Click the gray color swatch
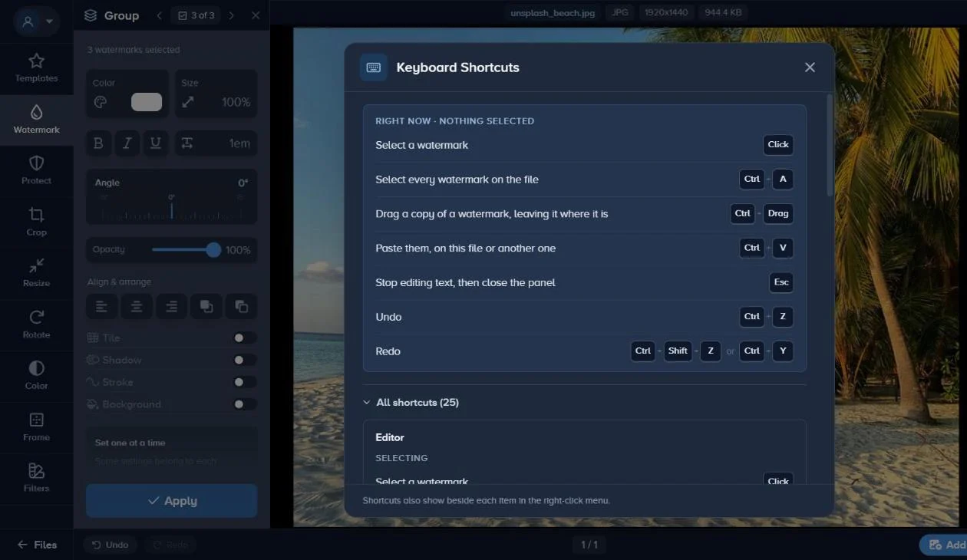 click(x=147, y=102)
